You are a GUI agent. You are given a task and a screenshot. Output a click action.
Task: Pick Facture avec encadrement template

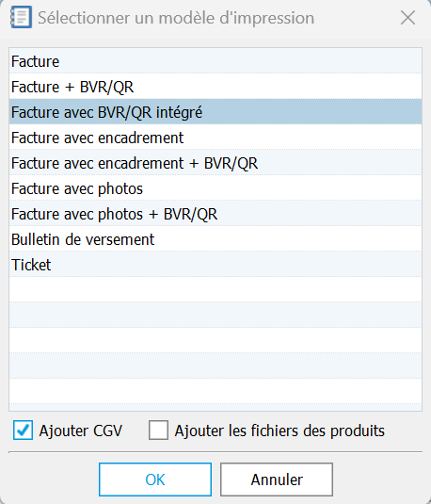[215, 138]
